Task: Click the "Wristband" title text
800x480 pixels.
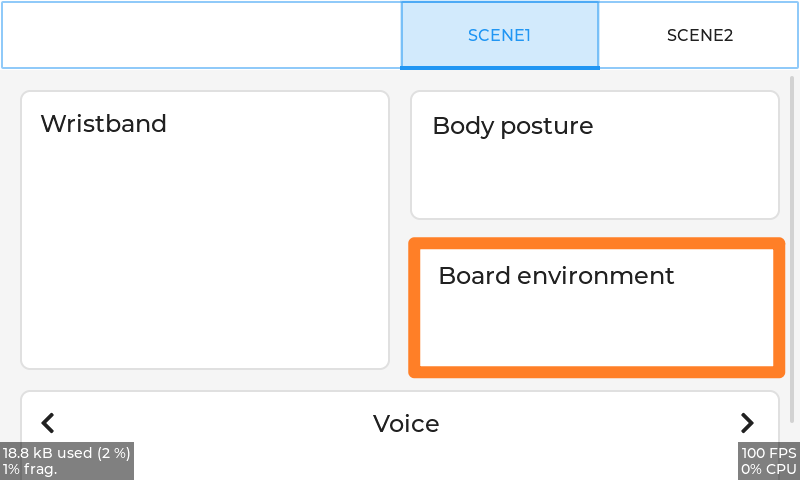Action: [x=103, y=124]
